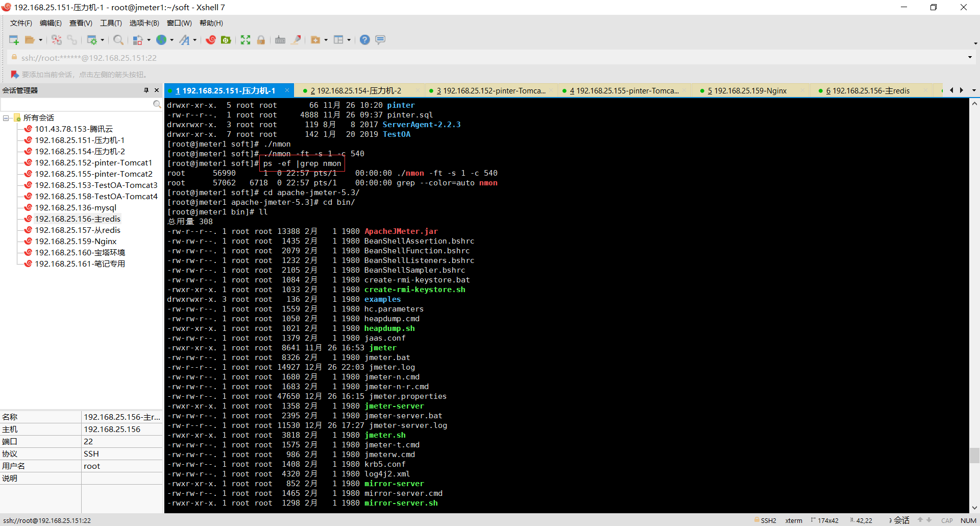Click the lock screen padlock icon
The height and width of the screenshot is (526, 980).
point(261,40)
